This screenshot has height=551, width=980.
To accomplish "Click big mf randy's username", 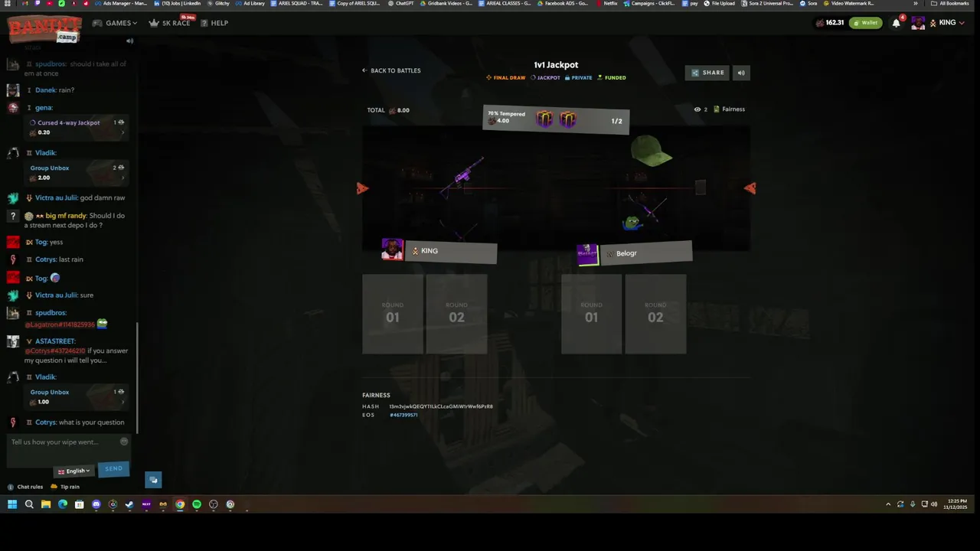I will (x=66, y=216).
